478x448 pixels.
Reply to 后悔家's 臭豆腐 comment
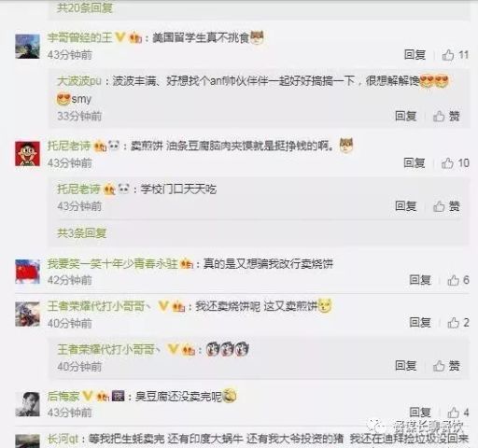pos(420,413)
